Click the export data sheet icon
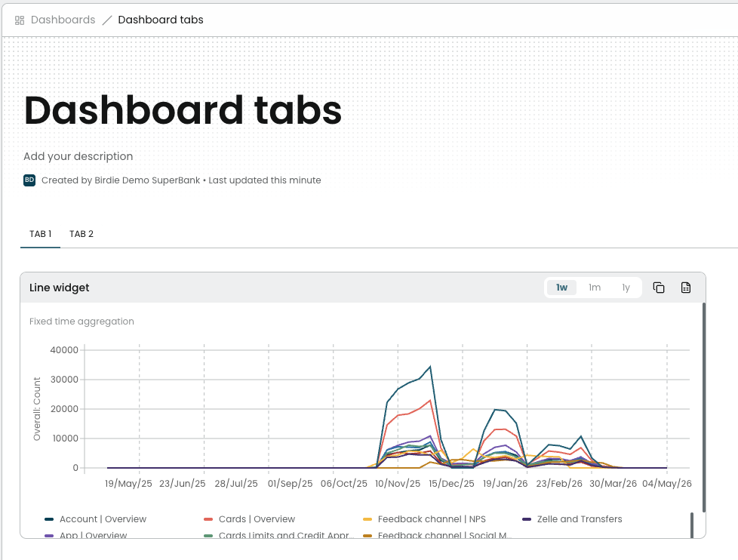The image size is (738, 560). coord(686,288)
